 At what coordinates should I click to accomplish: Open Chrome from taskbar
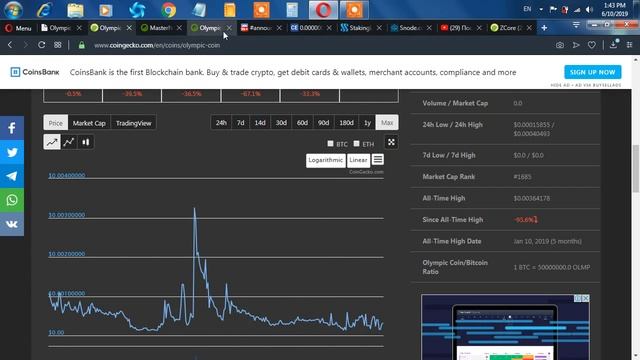(x=168, y=10)
